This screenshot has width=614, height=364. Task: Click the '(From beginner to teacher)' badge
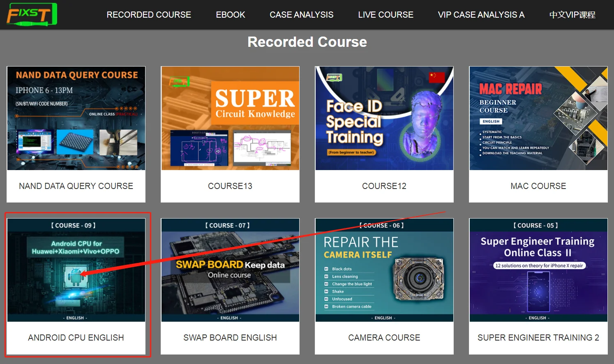[x=351, y=152]
